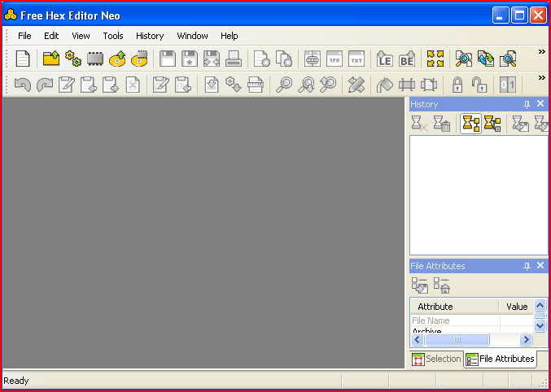Select BE big-endian byte order
This screenshot has width=551, height=392.
coord(407,59)
